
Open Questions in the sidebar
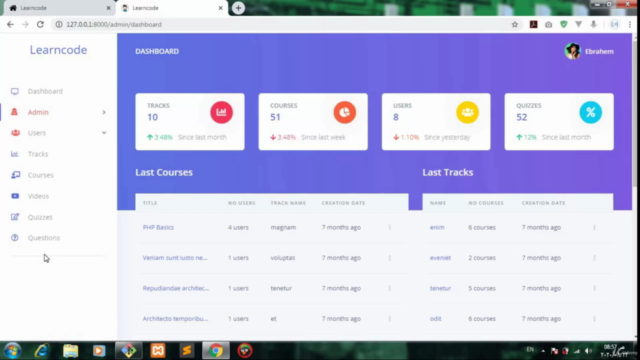click(x=44, y=238)
